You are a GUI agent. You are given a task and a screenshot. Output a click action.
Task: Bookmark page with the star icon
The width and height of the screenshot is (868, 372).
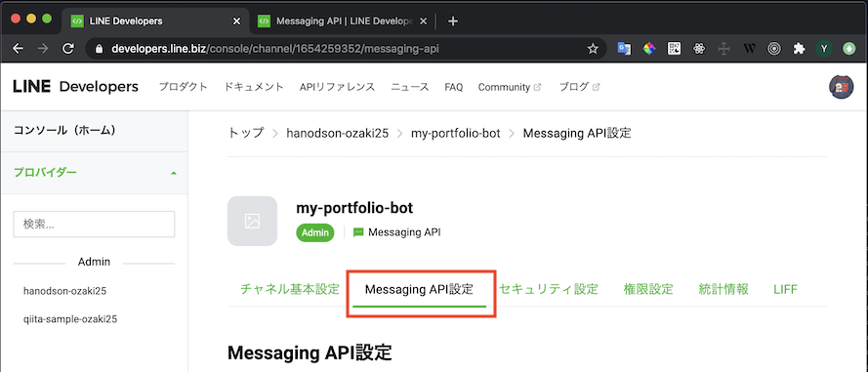coord(593,49)
